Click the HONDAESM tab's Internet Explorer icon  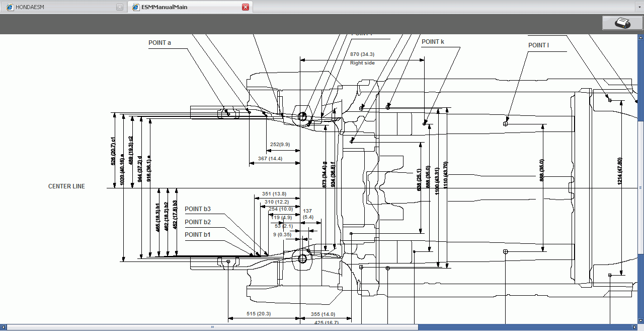tap(10, 7)
